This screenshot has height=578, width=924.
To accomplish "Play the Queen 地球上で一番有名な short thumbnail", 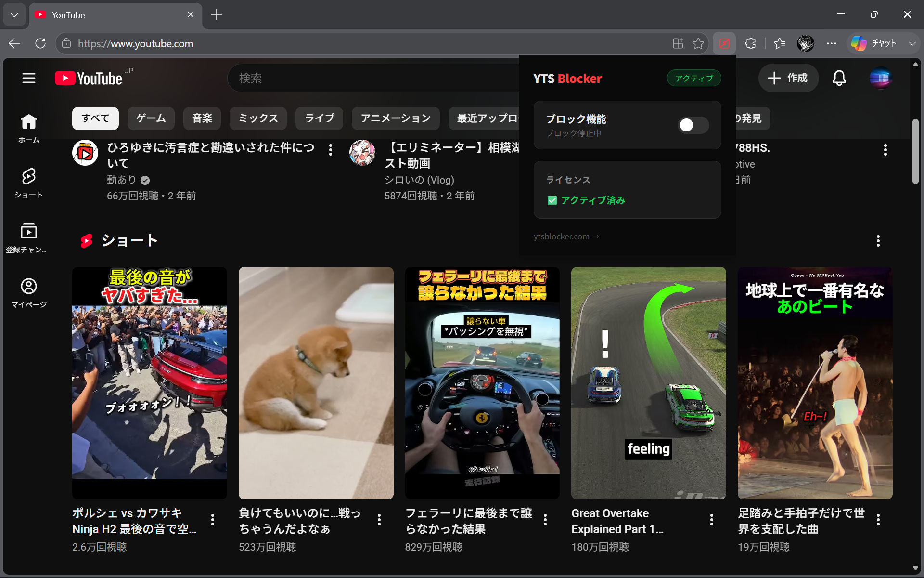I will pyautogui.click(x=815, y=383).
